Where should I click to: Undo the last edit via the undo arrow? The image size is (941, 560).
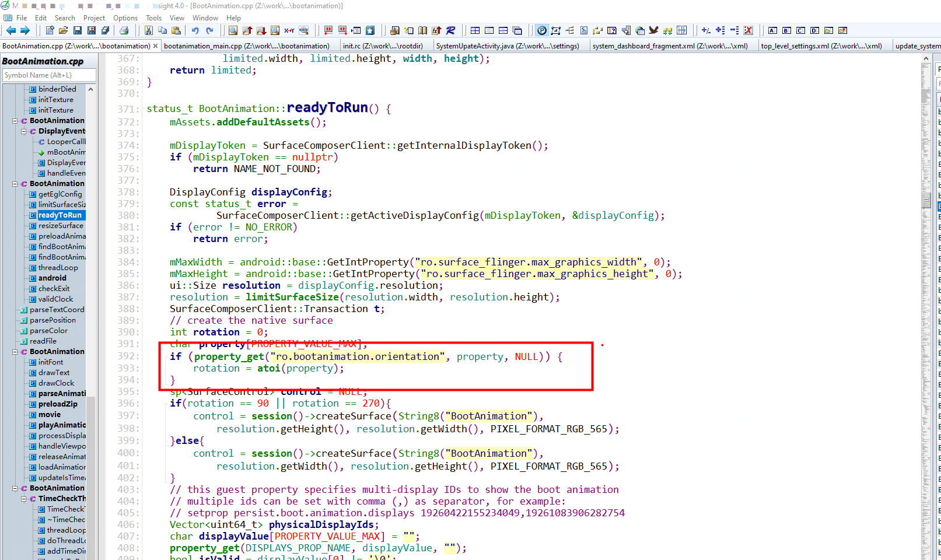click(x=195, y=30)
